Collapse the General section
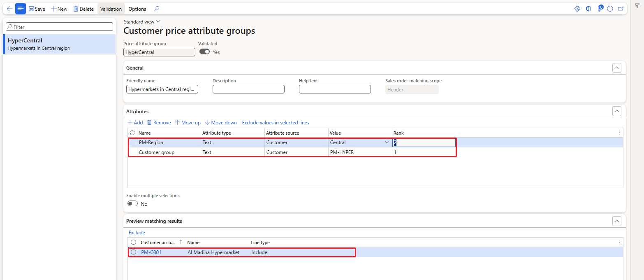 616,68
